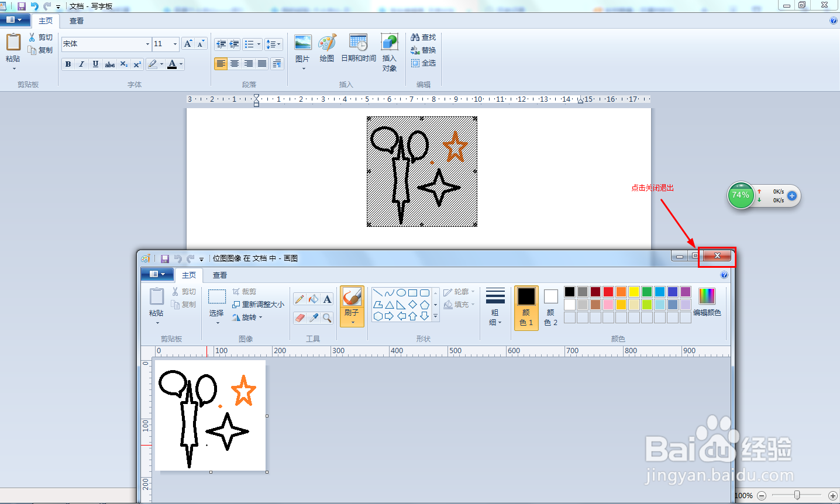The width and height of the screenshot is (840, 504).
Task: Expand the Rotate (旋转) dropdown in Paint
Action: click(x=261, y=317)
